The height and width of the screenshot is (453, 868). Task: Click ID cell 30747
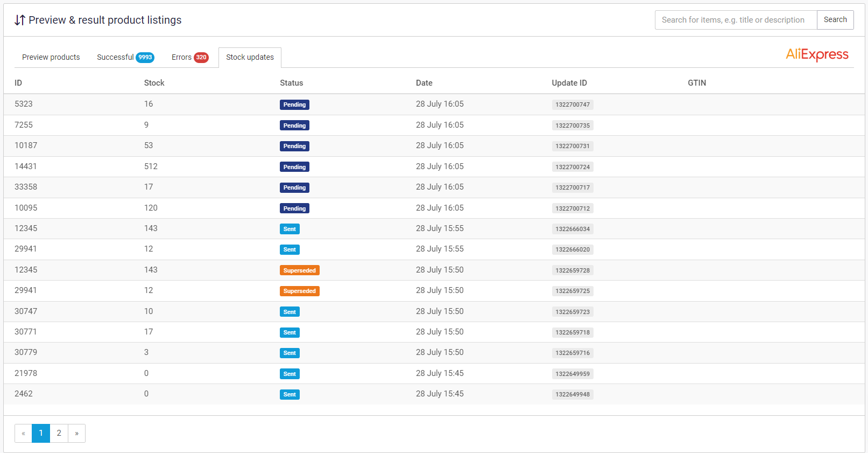(x=26, y=311)
